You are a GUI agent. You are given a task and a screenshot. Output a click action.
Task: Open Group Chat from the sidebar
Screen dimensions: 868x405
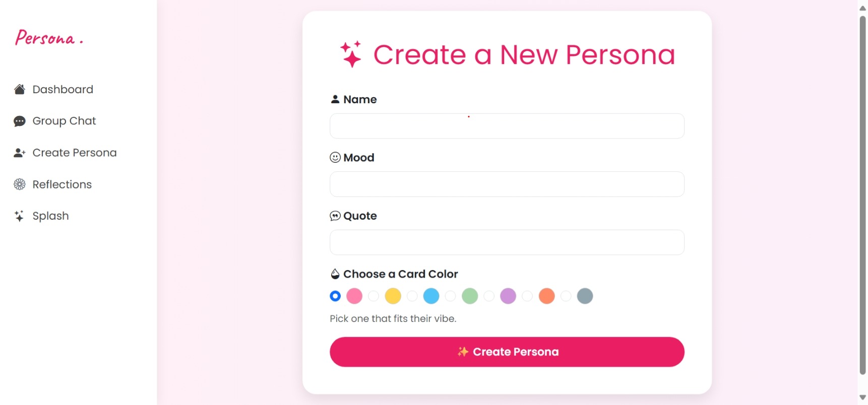coord(64,121)
